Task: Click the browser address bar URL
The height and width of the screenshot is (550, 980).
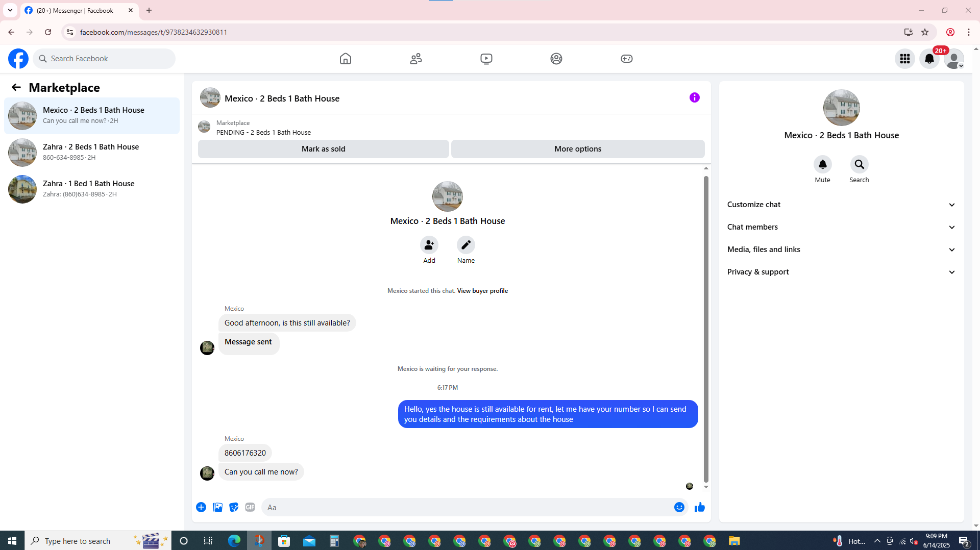Action: [154, 32]
